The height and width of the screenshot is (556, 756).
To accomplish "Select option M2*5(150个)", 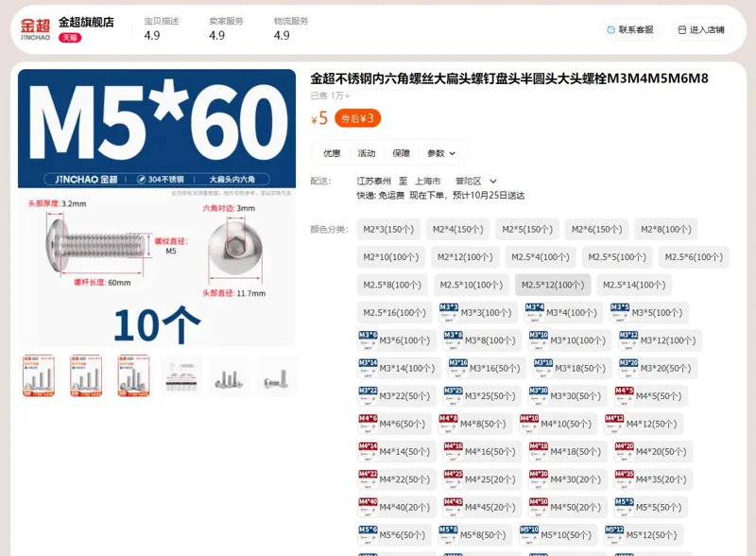I will point(527,229).
